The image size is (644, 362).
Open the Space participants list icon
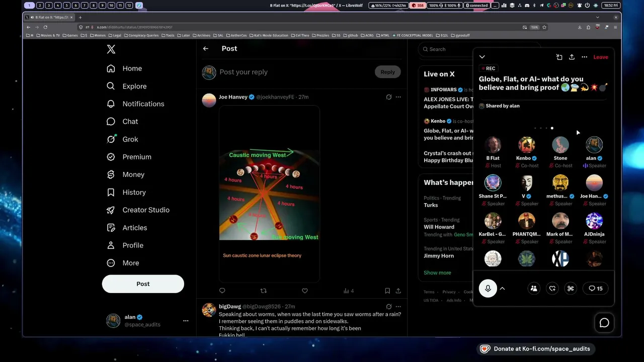pos(534,288)
